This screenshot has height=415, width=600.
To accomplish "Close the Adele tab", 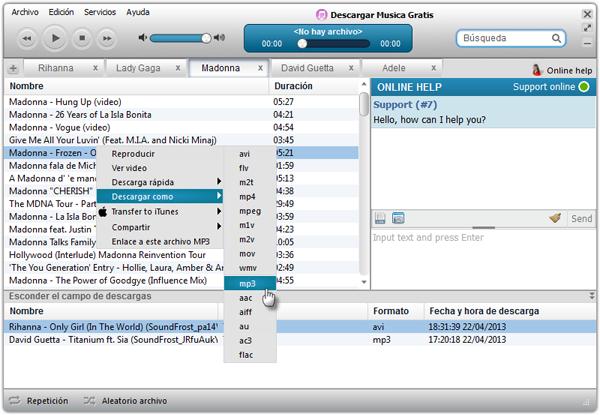I will [x=434, y=68].
